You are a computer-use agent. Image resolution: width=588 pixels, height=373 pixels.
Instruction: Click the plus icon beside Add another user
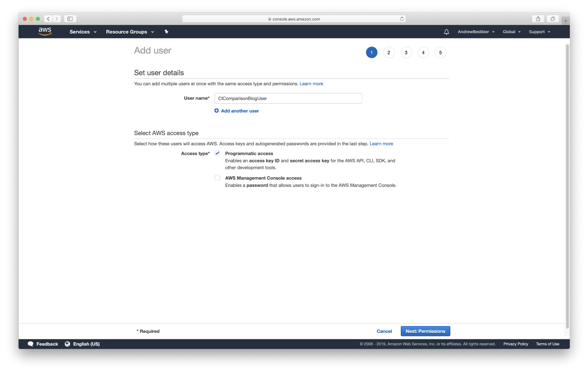pyautogui.click(x=217, y=111)
